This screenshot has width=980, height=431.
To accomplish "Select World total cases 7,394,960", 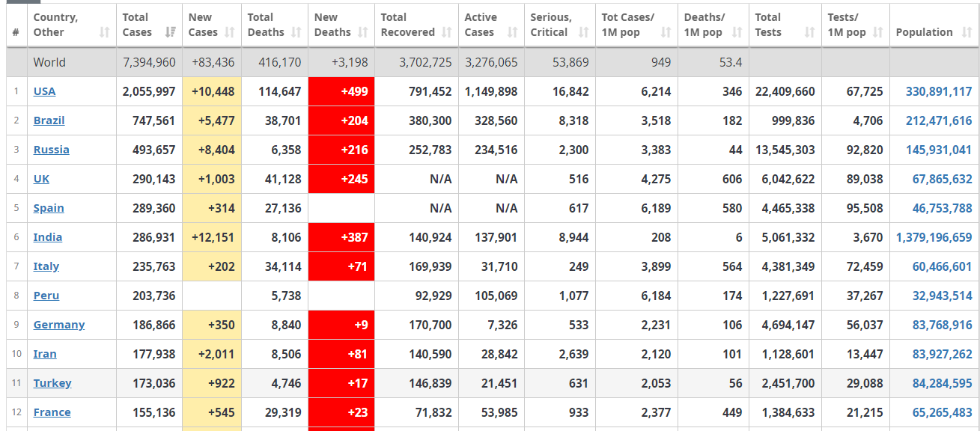I will [149, 62].
